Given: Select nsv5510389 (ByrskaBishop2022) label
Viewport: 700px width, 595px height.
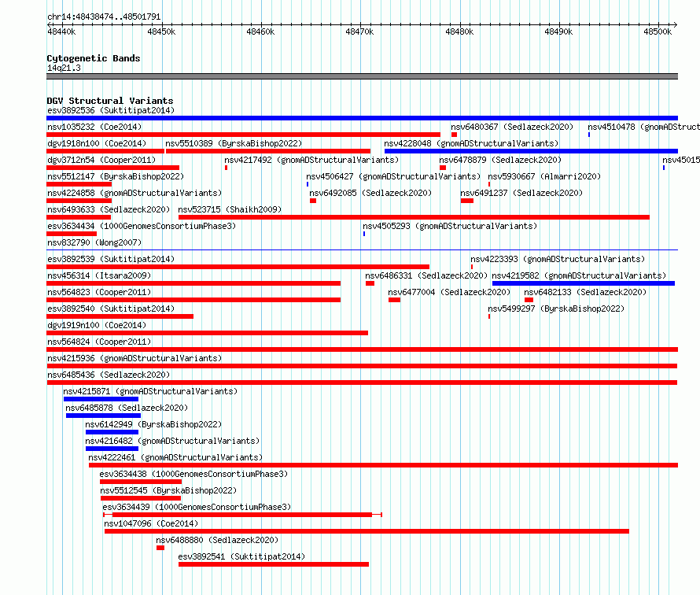Looking at the screenshot, I should (234, 143).
